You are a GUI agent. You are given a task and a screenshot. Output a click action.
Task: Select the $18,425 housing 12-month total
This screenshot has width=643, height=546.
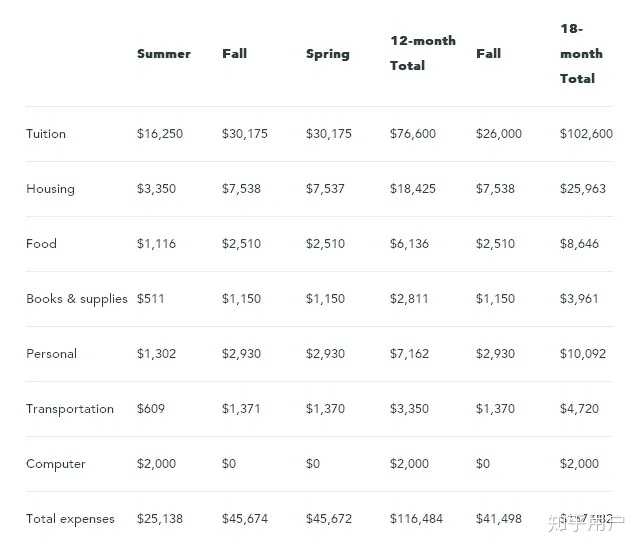413,189
